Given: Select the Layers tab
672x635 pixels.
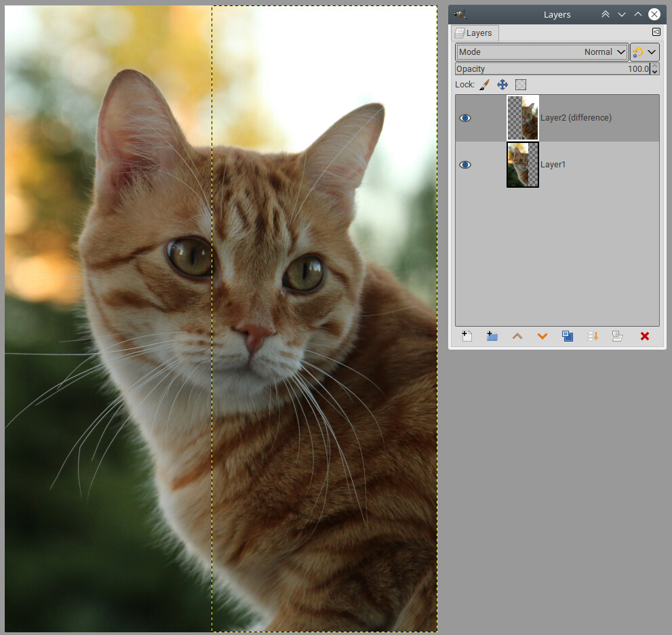Looking at the screenshot, I should point(475,33).
